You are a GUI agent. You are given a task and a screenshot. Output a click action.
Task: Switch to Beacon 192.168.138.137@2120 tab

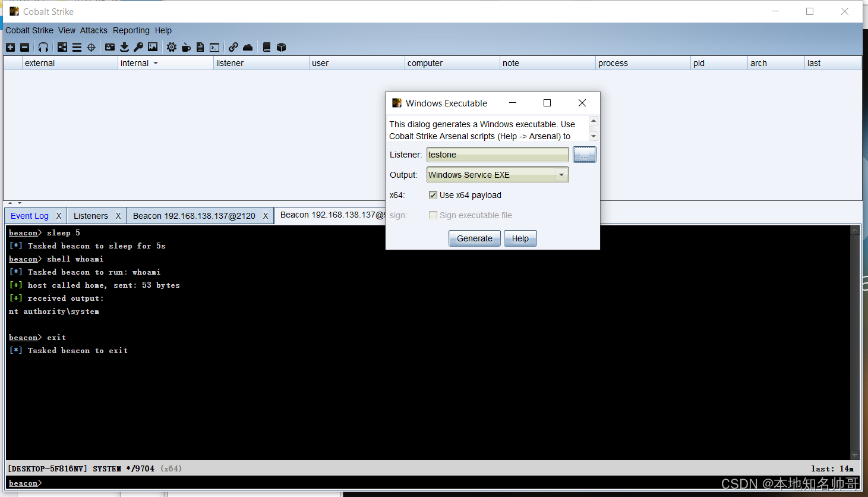[194, 216]
